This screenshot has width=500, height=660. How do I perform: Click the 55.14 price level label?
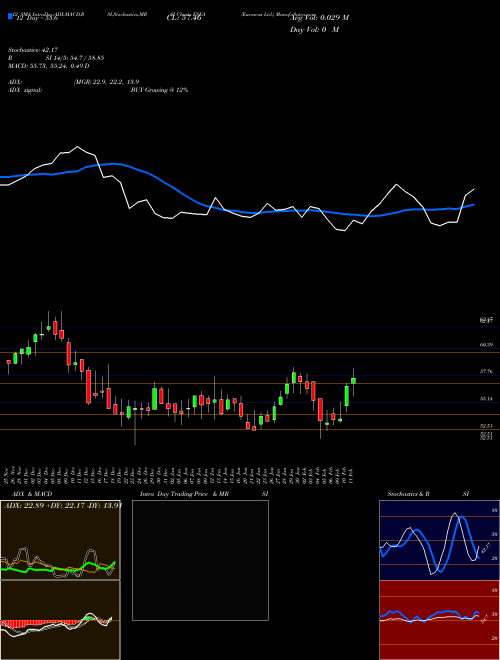click(486, 398)
